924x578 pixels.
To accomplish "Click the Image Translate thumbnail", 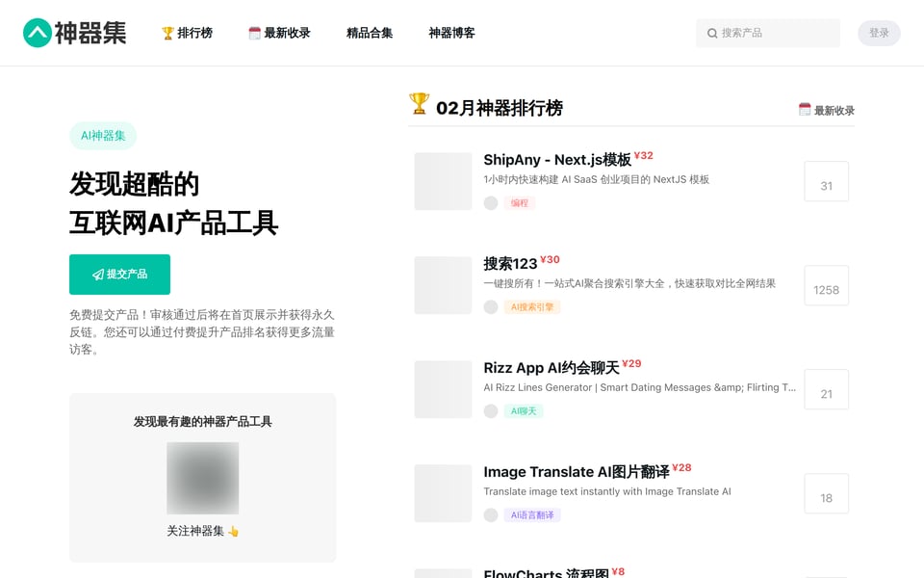I will tap(443, 493).
